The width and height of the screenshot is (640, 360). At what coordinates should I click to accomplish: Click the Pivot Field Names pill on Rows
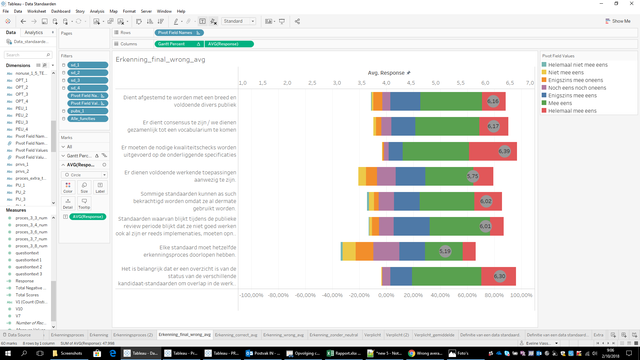(x=179, y=33)
